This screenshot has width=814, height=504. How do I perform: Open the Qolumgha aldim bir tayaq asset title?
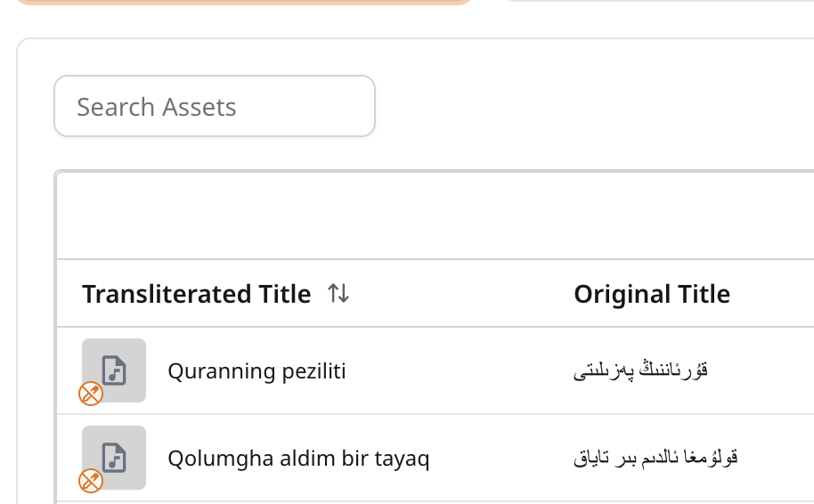[x=298, y=459]
